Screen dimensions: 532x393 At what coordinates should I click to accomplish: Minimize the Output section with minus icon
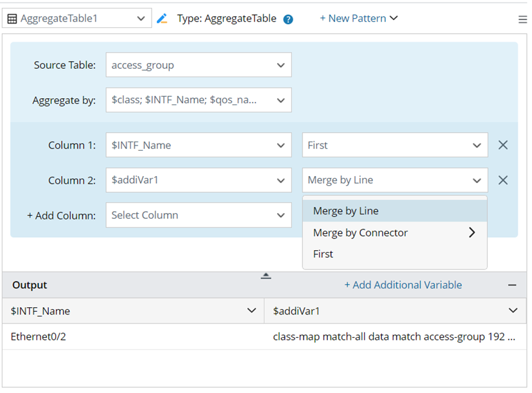pos(512,285)
